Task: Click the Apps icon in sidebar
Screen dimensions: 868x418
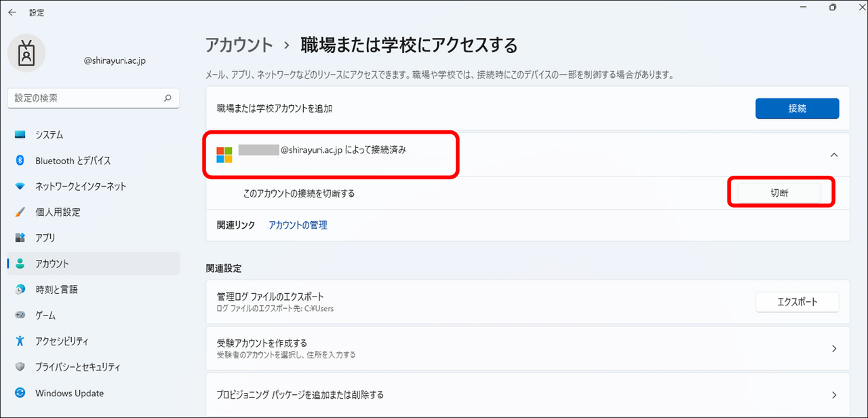Action: [20, 238]
